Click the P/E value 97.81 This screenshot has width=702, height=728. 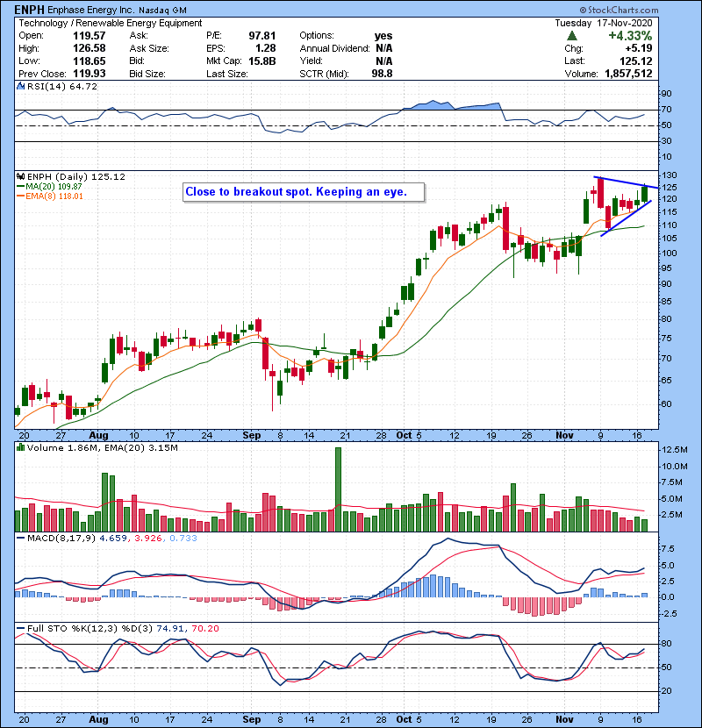262,36
